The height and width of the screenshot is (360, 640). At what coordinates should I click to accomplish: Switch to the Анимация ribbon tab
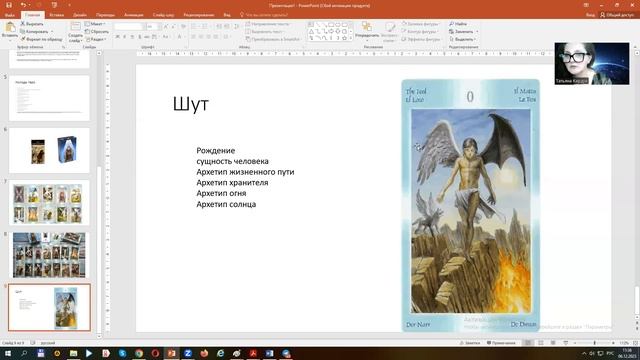pyautogui.click(x=133, y=15)
